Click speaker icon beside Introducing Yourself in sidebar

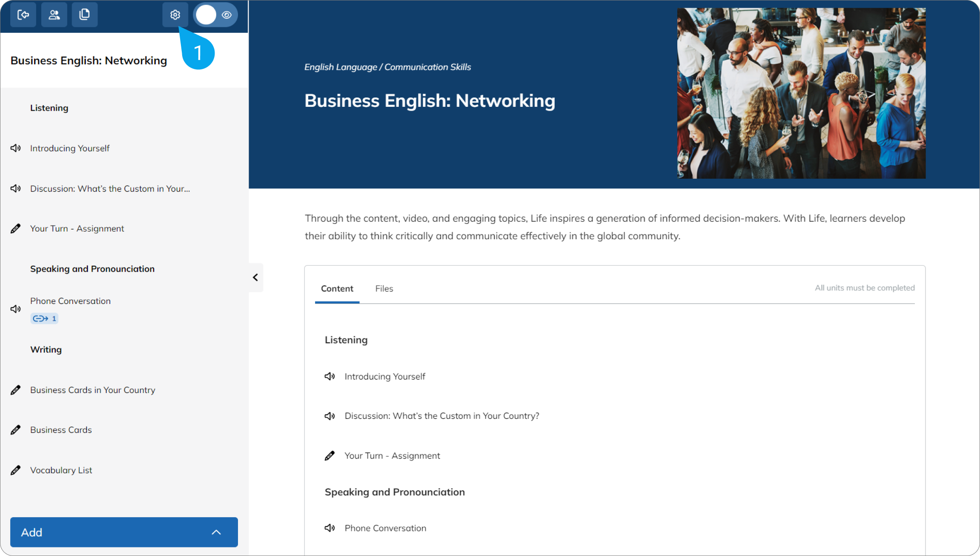click(16, 148)
